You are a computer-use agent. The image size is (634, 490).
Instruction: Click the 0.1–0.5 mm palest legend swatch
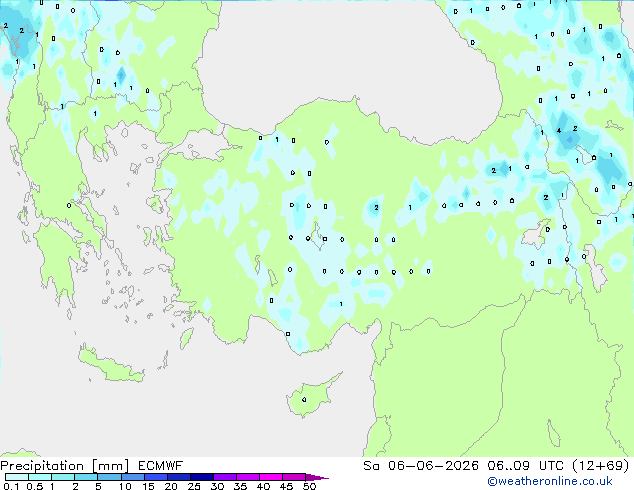[x=17, y=477]
